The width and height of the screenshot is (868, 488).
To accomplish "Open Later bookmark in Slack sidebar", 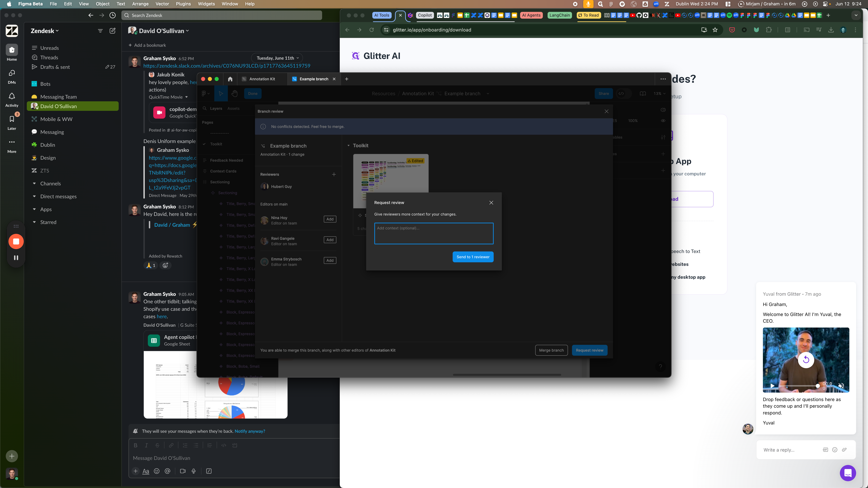I will (12, 123).
